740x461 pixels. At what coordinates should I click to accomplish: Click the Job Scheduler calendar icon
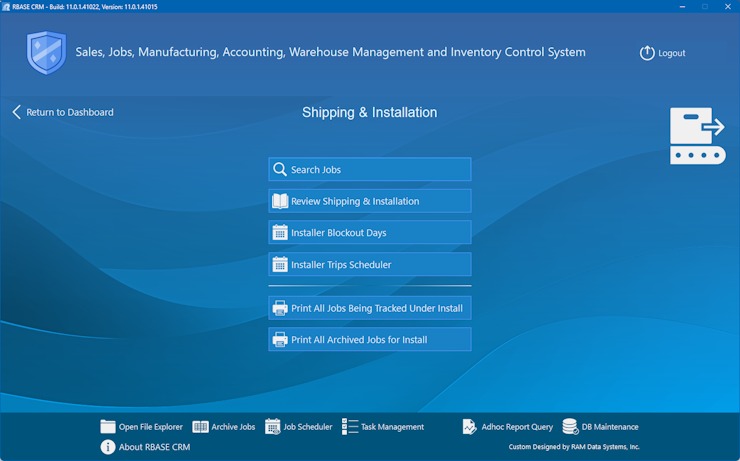pyautogui.click(x=272, y=427)
